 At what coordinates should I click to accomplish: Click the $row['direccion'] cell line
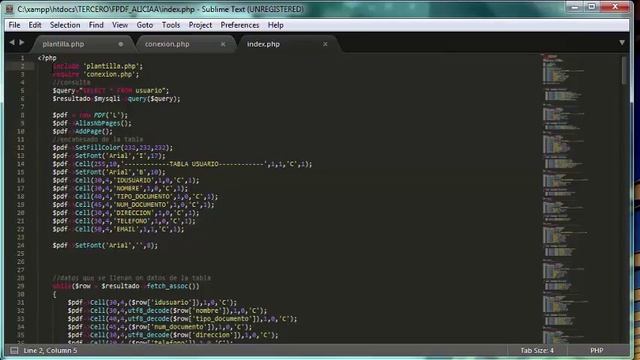[173, 336]
